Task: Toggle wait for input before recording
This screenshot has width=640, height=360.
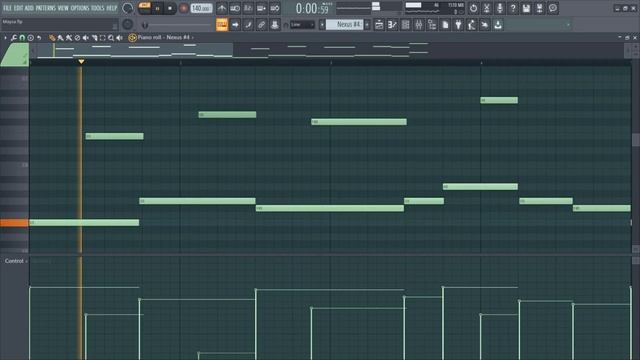Action: (x=235, y=8)
